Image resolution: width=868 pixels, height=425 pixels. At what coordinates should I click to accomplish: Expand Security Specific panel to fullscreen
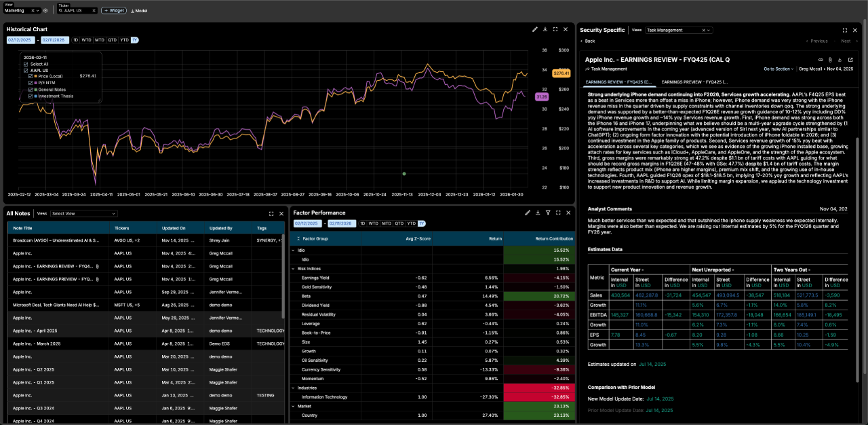pos(845,30)
